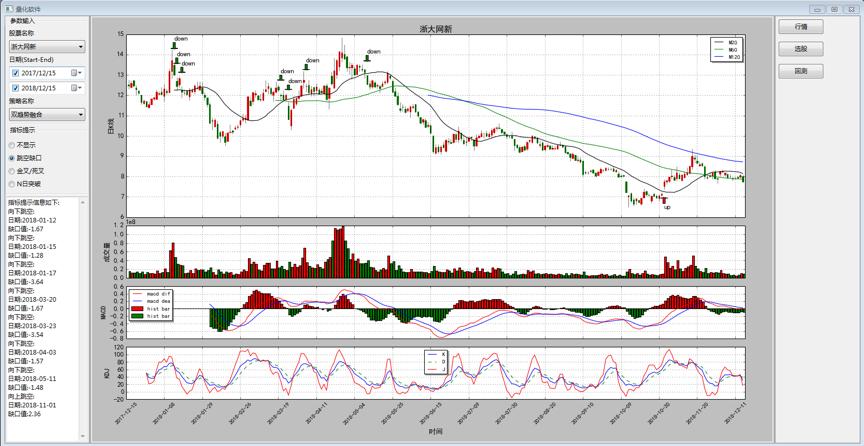The width and height of the screenshot is (864, 446).
Task: Click the MA legend box on price chart
Action: click(726, 50)
